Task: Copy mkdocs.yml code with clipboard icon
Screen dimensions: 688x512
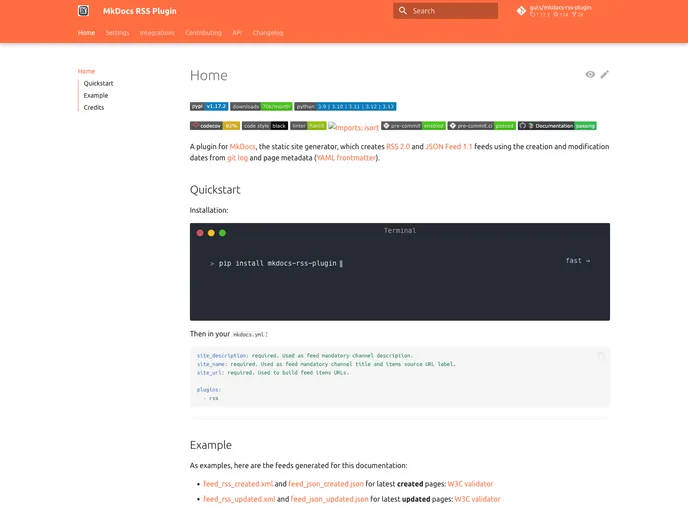Action: (x=601, y=356)
